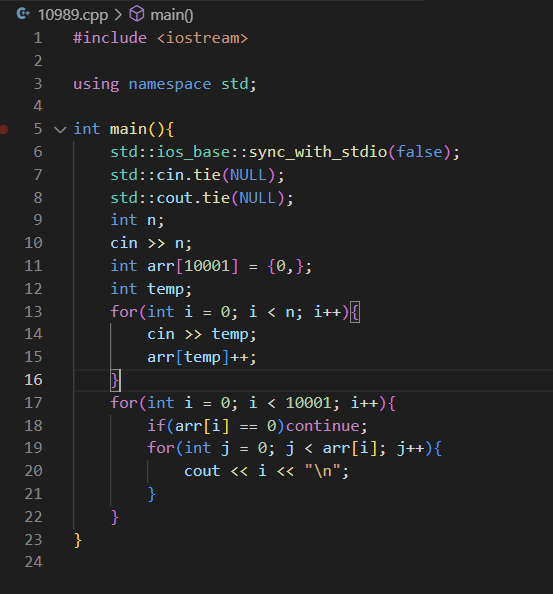553x594 pixels.
Task: Click the 'continue' keyword on line 18
Action: 322,426
